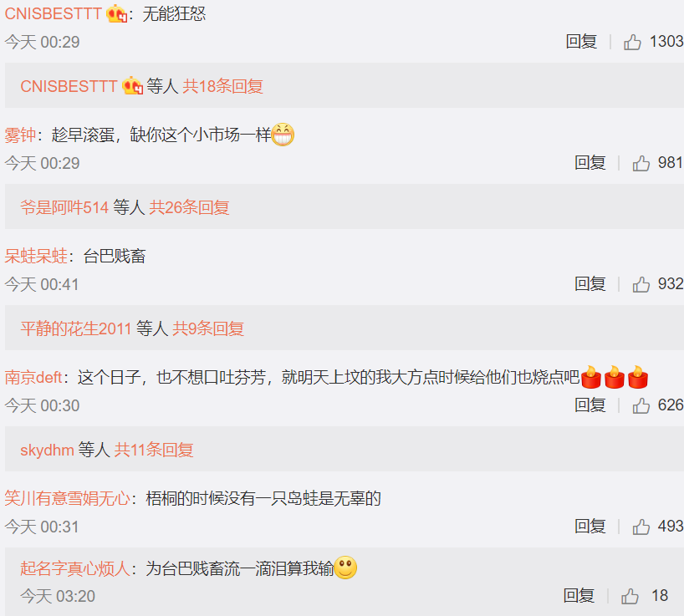Image resolution: width=684 pixels, height=616 pixels.
Task: Click crown badge in CNISBESTTT reply summary
Action: (x=132, y=86)
